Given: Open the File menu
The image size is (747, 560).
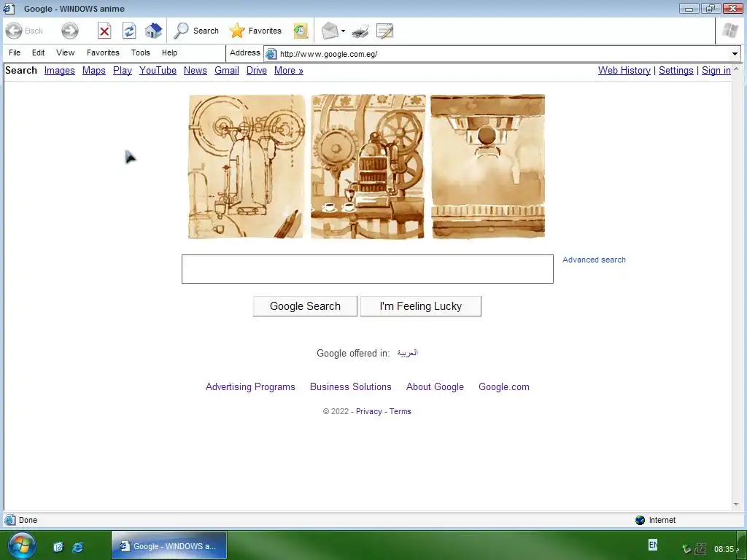Looking at the screenshot, I should tap(15, 52).
